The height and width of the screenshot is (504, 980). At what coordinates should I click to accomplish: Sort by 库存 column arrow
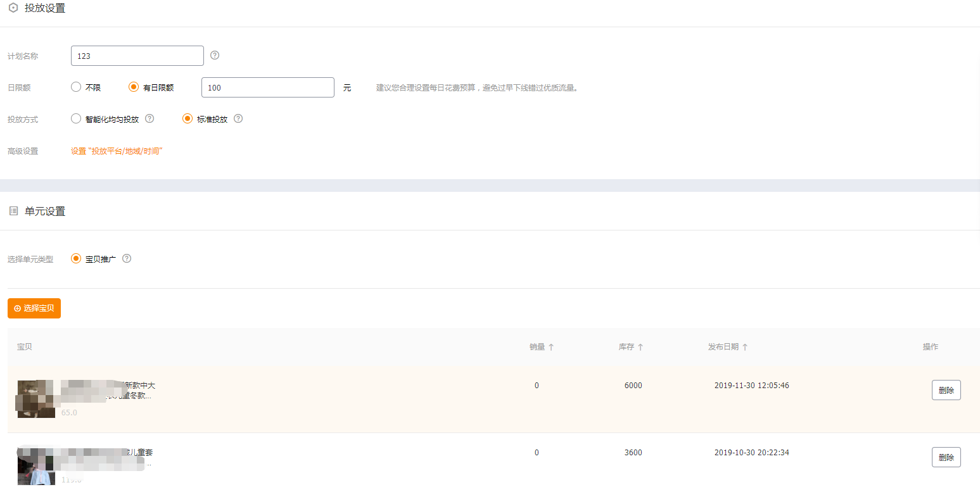point(640,347)
